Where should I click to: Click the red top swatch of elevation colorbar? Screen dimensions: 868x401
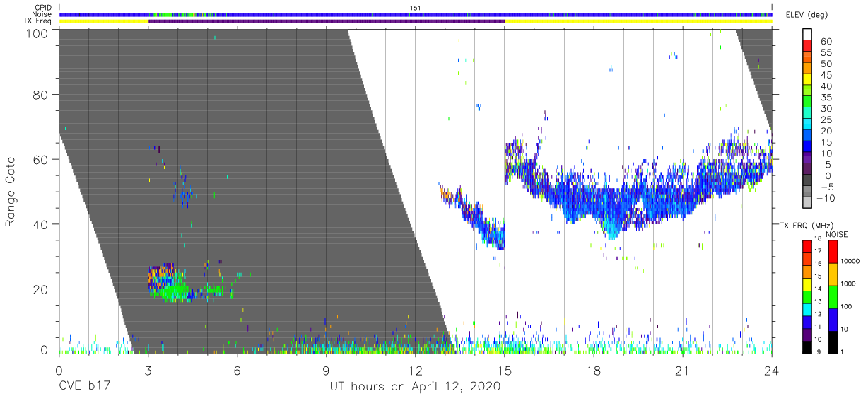(808, 47)
